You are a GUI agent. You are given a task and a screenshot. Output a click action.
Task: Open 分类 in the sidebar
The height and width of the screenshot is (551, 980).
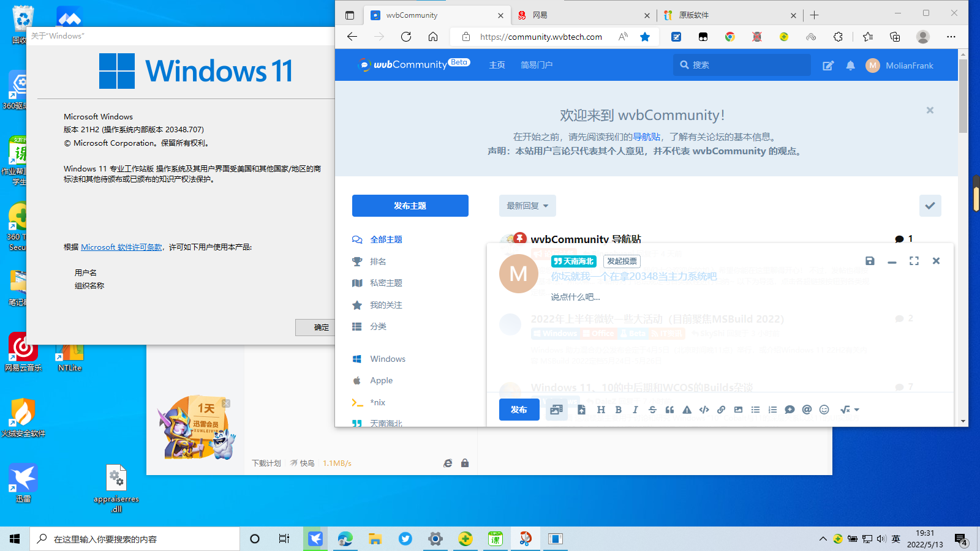369,326
